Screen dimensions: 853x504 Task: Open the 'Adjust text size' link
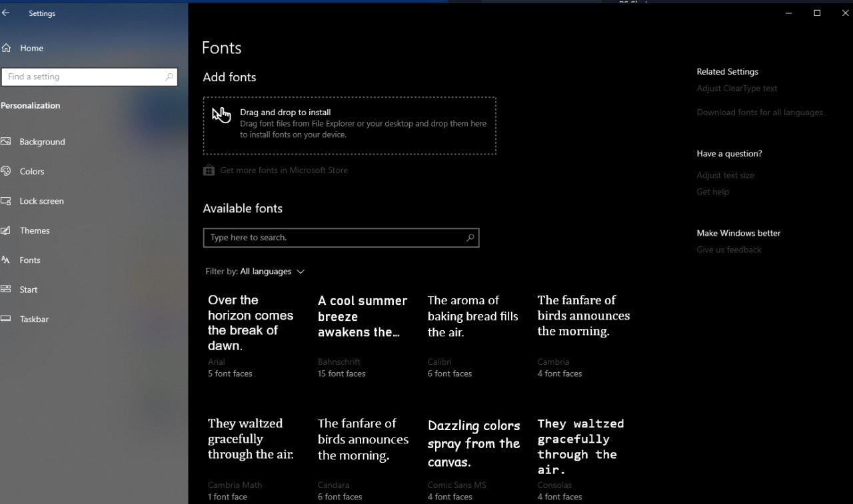(x=726, y=176)
